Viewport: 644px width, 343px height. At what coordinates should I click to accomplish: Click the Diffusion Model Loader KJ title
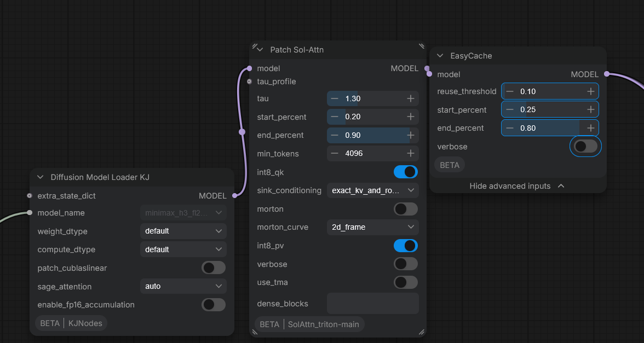tap(100, 177)
